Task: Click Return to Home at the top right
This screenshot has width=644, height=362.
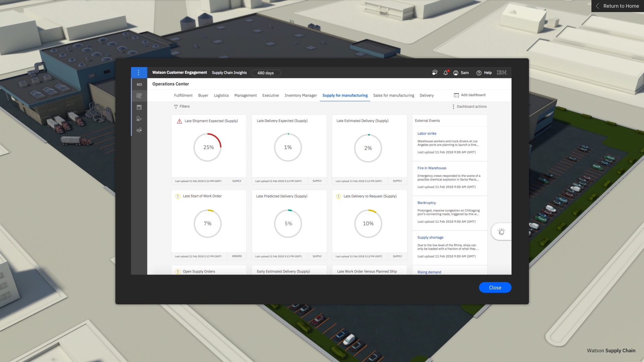Action: click(x=618, y=6)
